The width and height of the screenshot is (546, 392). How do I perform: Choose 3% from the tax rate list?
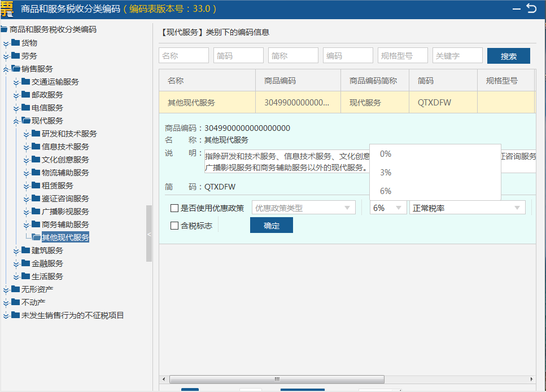(386, 173)
